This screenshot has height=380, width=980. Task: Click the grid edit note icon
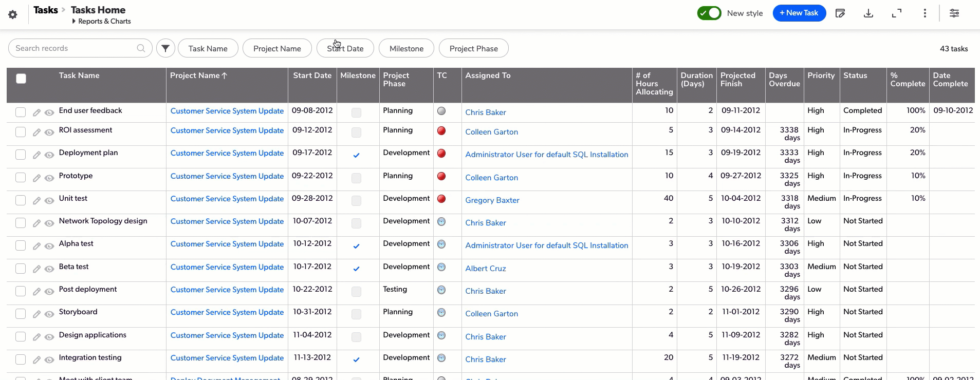[x=840, y=13]
